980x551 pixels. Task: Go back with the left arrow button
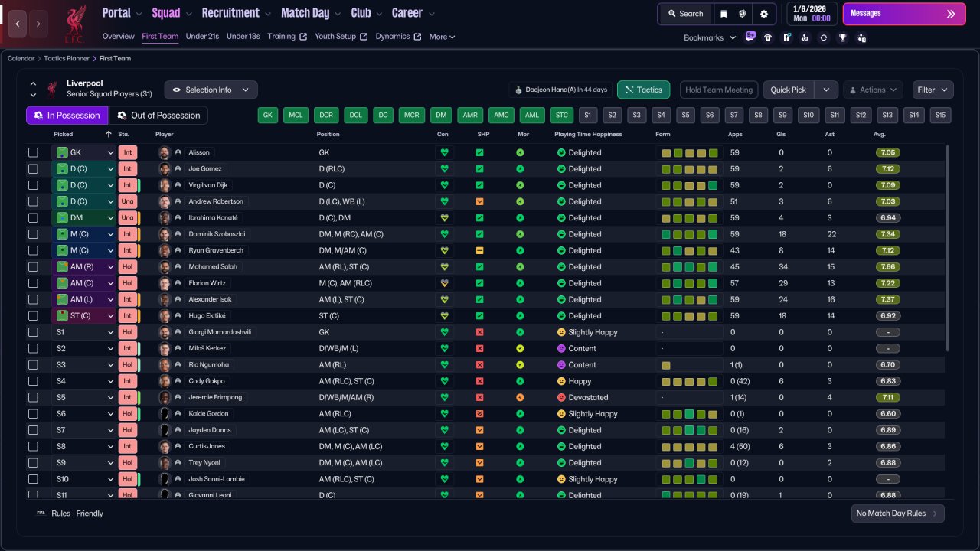tap(18, 24)
